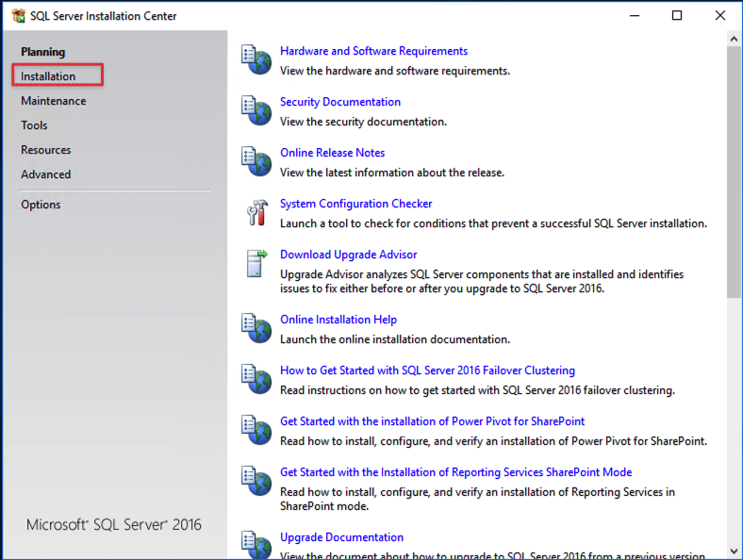Click the SQL Server title bar icon
Screen dimensions: 743x560
pyautogui.click(x=18, y=16)
